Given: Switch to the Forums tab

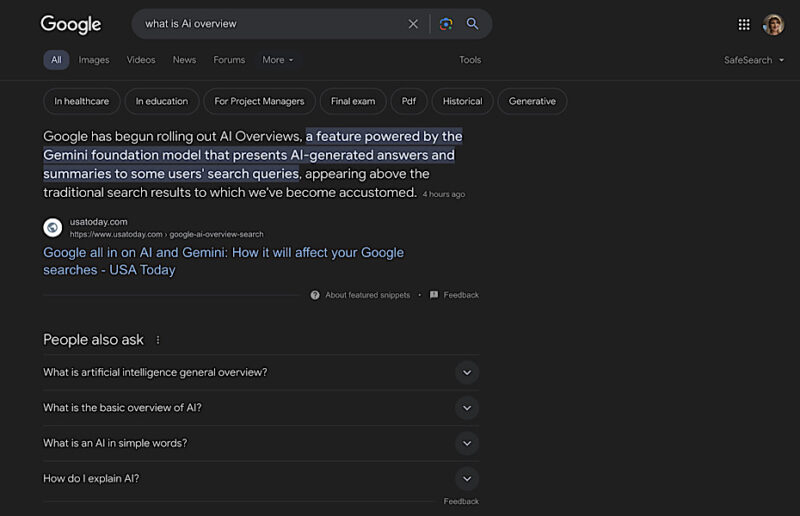Looking at the screenshot, I should pyautogui.click(x=229, y=60).
